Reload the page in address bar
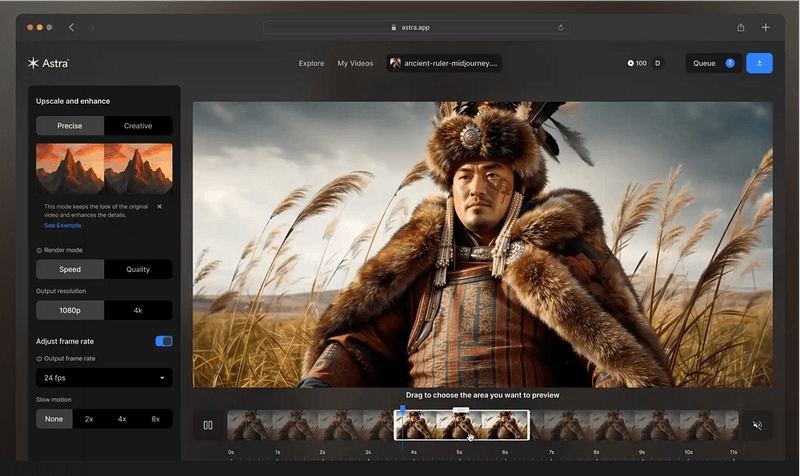The height and width of the screenshot is (476, 800). (560, 28)
